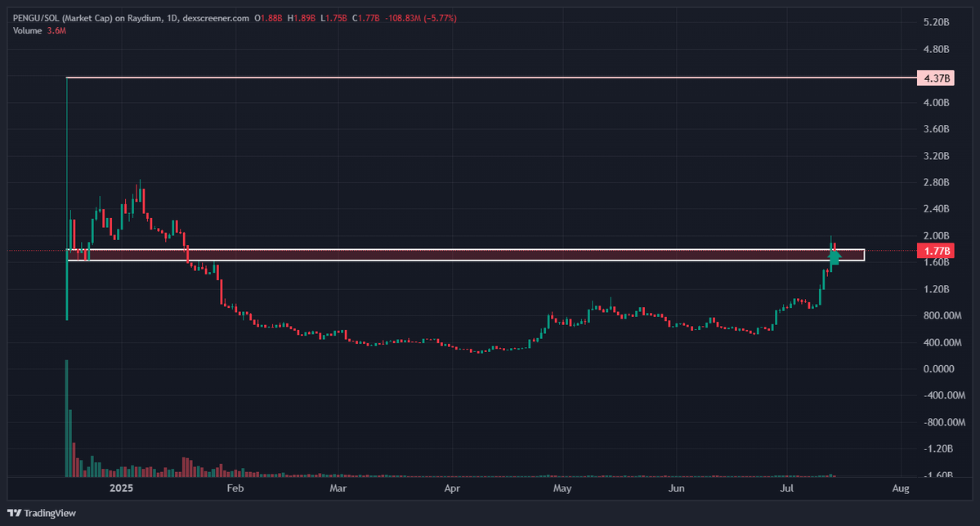Click the Jul time axis label
Screen dimensions: 980x526
click(x=787, y=488)
